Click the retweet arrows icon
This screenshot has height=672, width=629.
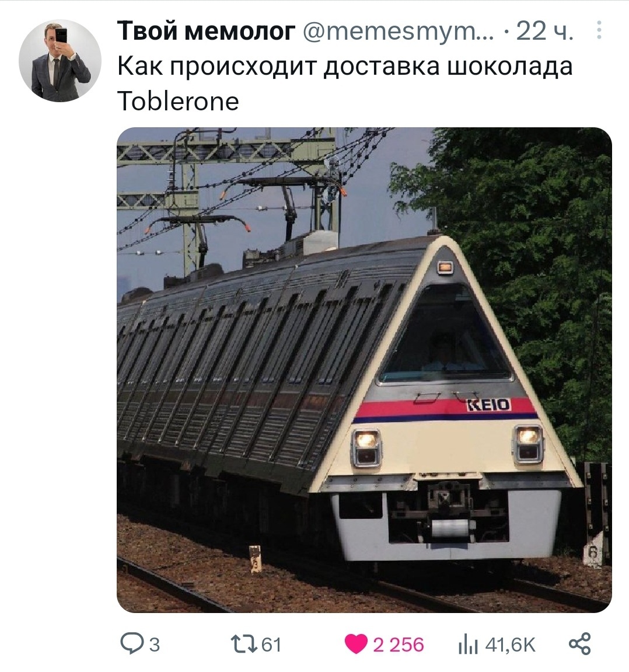(243, 644)
